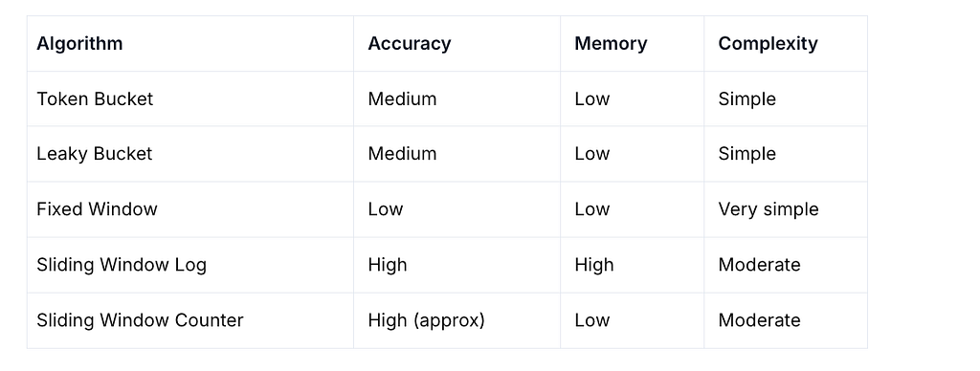Click Simple complexity in Token Bucket row
This screenshot has height=371, width=980.
[x=746, y=98]
